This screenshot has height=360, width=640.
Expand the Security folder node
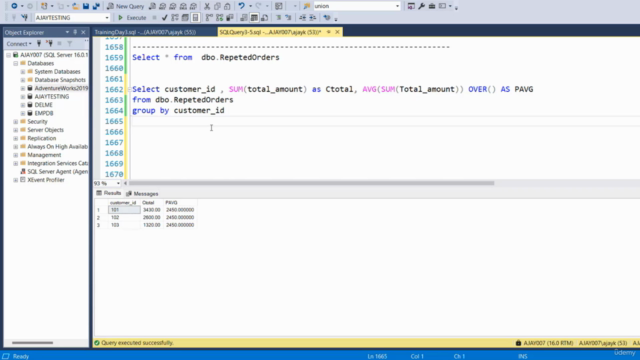click(x=16, y=122)
